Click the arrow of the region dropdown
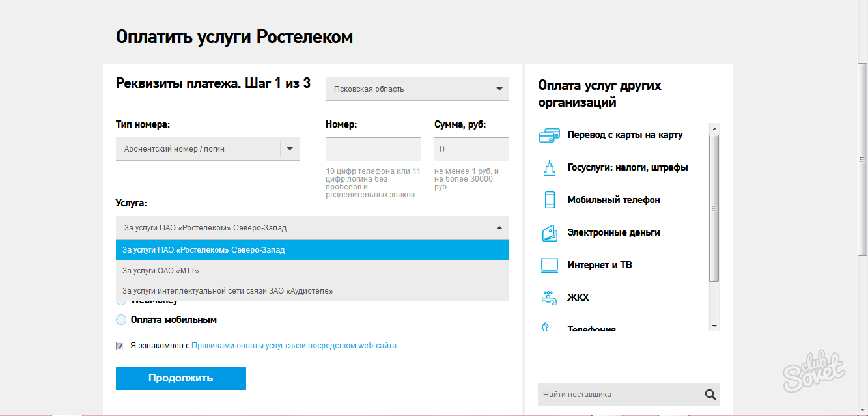The image size is (868, 416). tap(499, 89)
